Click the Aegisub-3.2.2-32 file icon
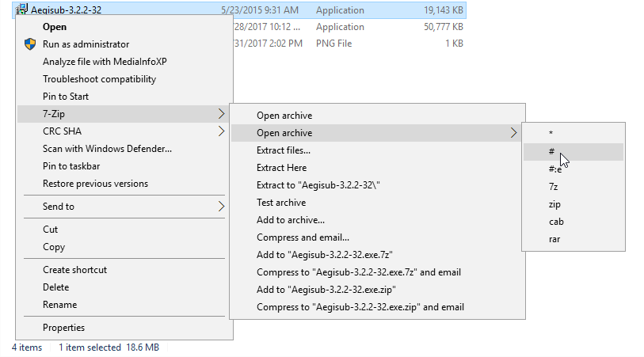Screen dimensions: 644x357 click(21, 9)
